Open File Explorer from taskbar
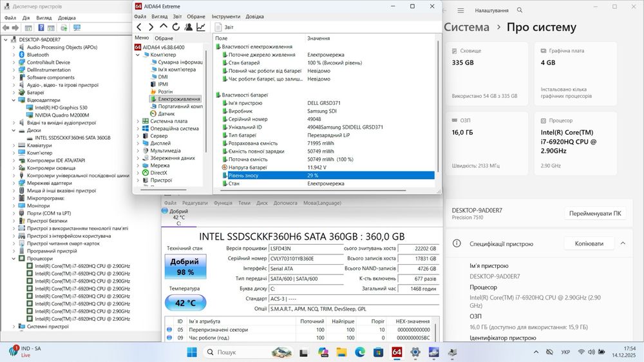Viewport: 644px width, 362px height. point(341,352)
